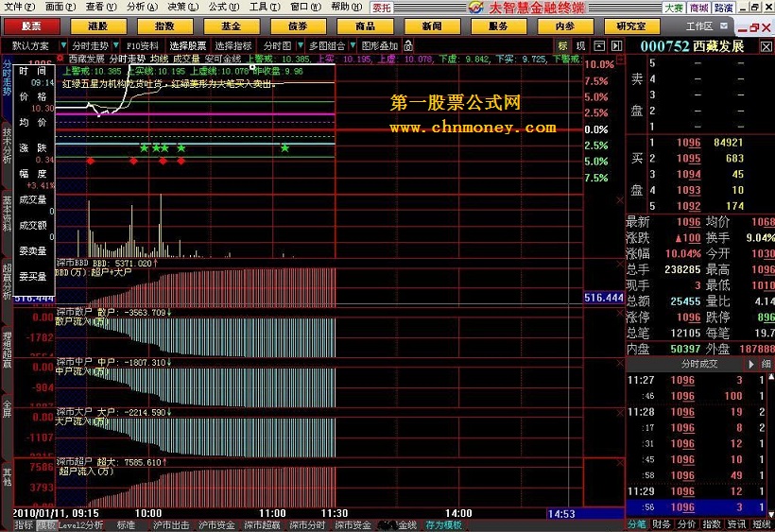
Task: Close the 深市BBD sub-chart with its X
Action: (x=620, y=265)
